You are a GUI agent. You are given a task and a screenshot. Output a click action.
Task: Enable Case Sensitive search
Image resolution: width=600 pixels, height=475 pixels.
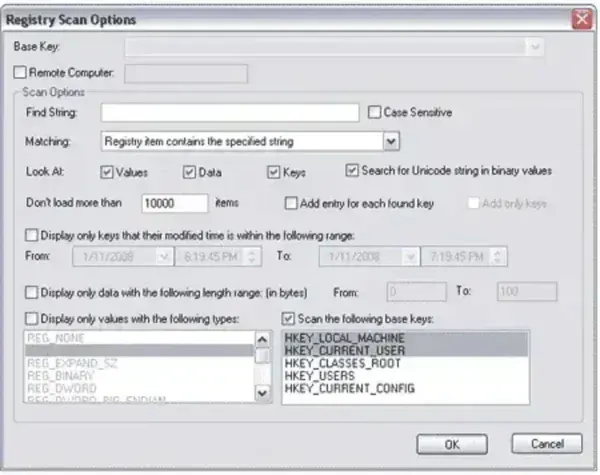374,112
